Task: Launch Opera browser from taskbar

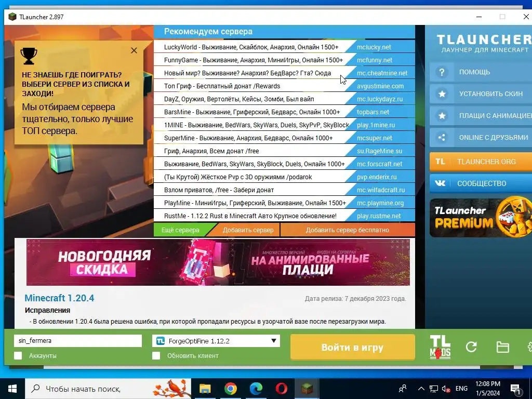Action: tap(282, 389)
